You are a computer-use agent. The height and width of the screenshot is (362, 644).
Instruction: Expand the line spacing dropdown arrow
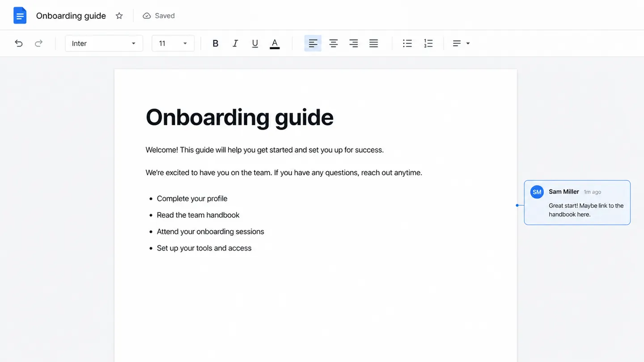coord(468,43)
